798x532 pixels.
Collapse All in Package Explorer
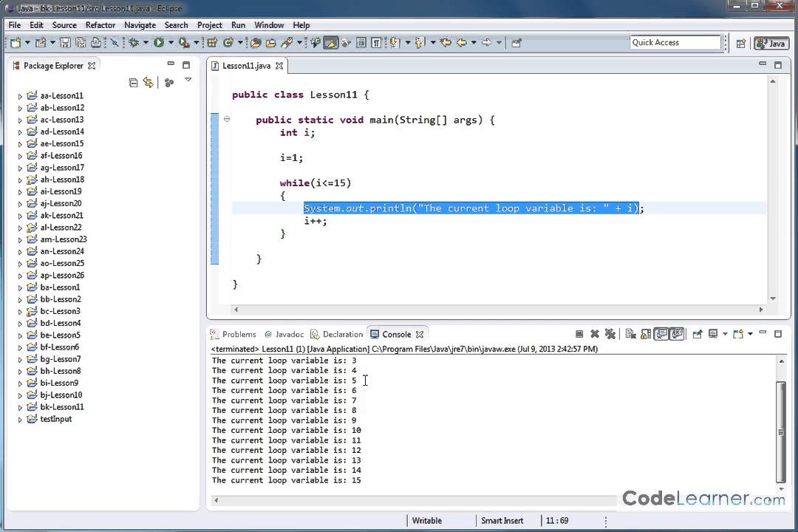133,83
